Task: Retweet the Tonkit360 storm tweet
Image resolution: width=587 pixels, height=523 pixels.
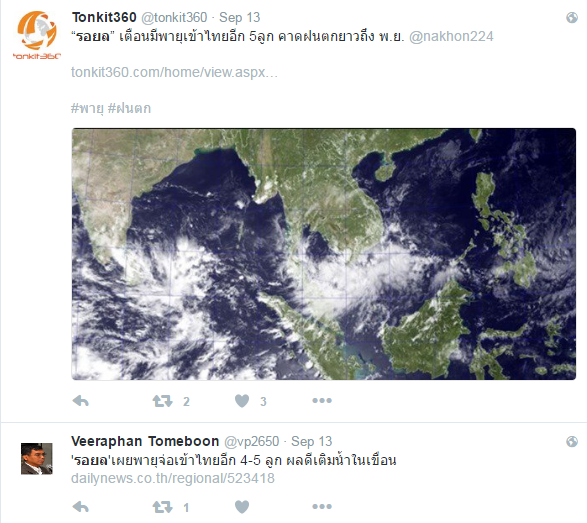Action: 162,401
